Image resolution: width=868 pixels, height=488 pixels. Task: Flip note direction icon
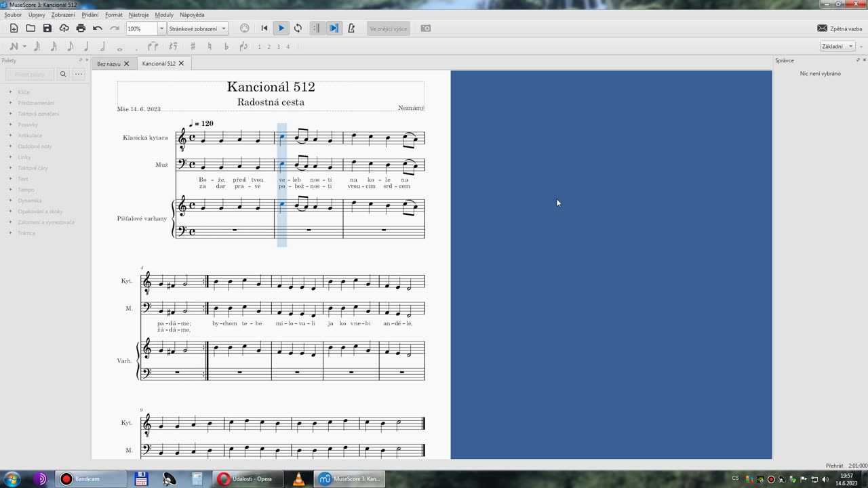pyautogui.click(x=243, y=47)
